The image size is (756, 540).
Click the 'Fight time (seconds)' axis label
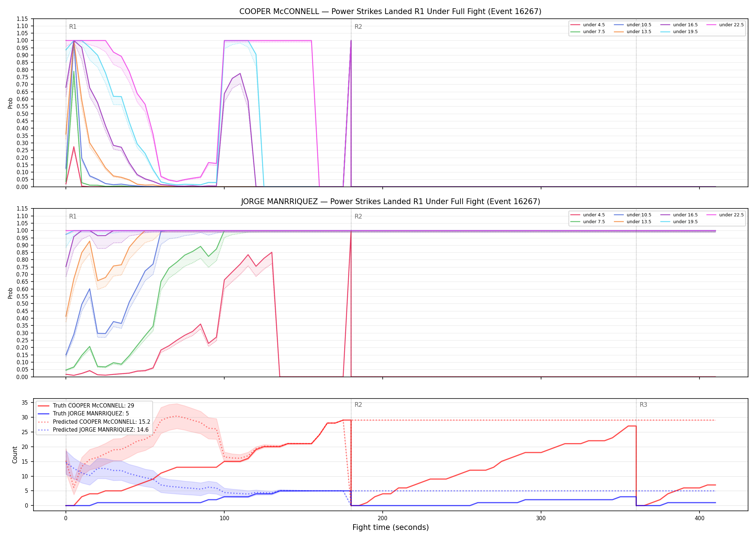point(391,527)
